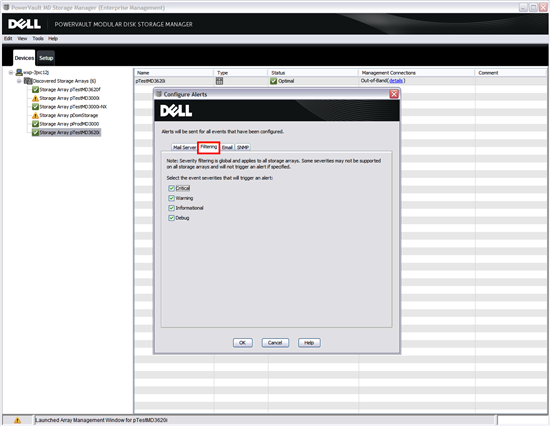This screenshot has height=426, width=550.
Task: Select Storage Array pTestMD3000i-NX in tree
Action: pyautogui.click(x=73, y=107)
